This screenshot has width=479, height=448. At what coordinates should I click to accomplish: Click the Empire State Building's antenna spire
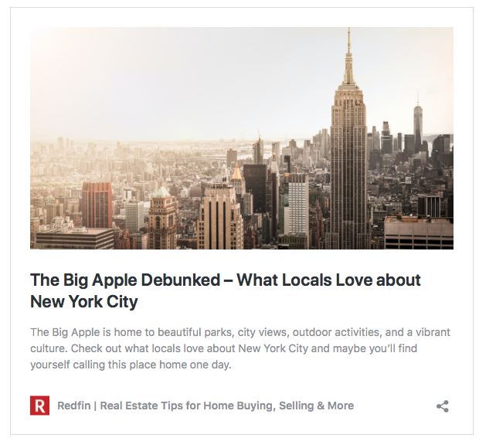click(x=348, y=55)
